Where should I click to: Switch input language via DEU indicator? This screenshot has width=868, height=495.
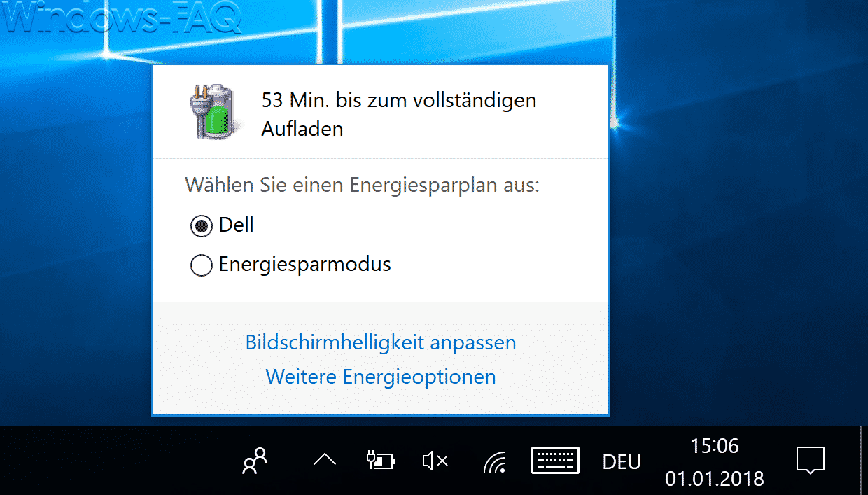click(x=622, y=462)
